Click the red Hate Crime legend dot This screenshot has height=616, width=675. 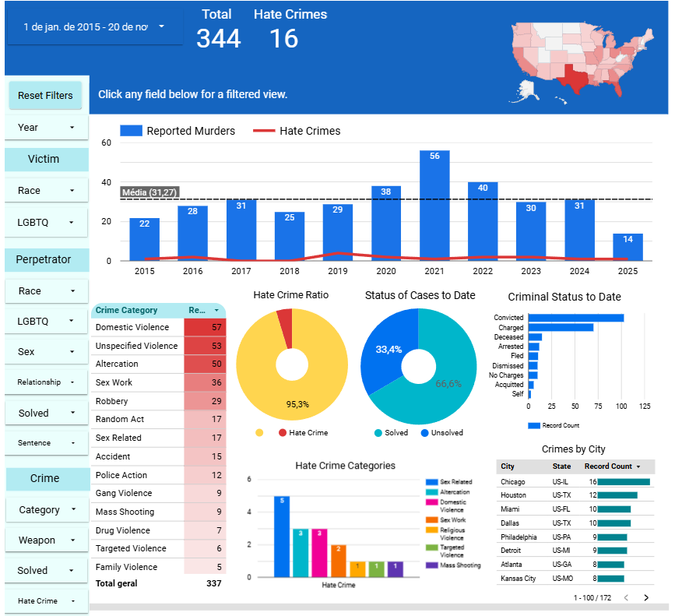[x=283, y=433]
